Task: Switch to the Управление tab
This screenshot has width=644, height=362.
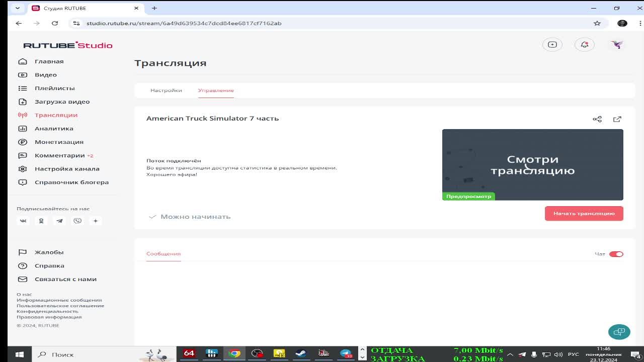Action: point(216,90)
